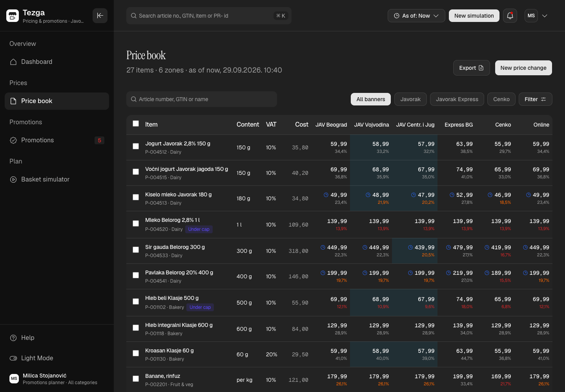The width and height of the screenshot is (565, 392).
Task: Click the New price change button
Action: click(x=523, y=68)
